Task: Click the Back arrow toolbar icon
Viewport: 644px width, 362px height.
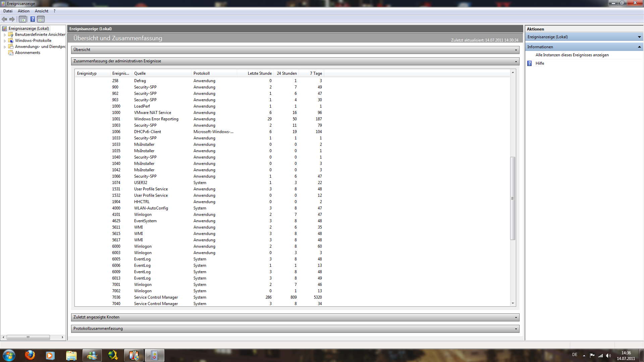Action: tap(4, 19)
